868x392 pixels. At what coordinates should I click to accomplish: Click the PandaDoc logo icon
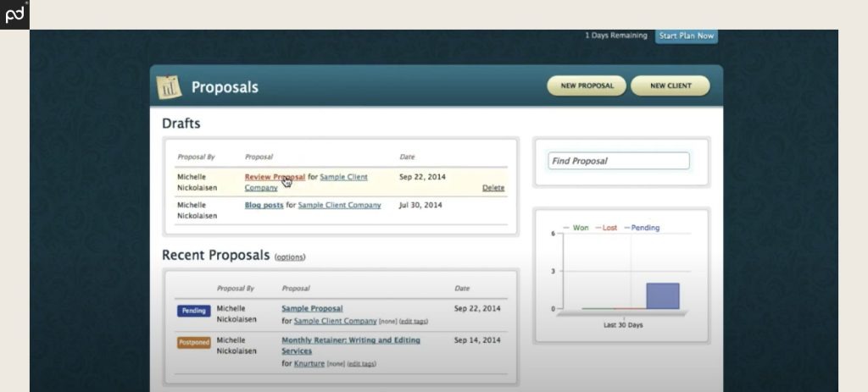tap(14, 14)
